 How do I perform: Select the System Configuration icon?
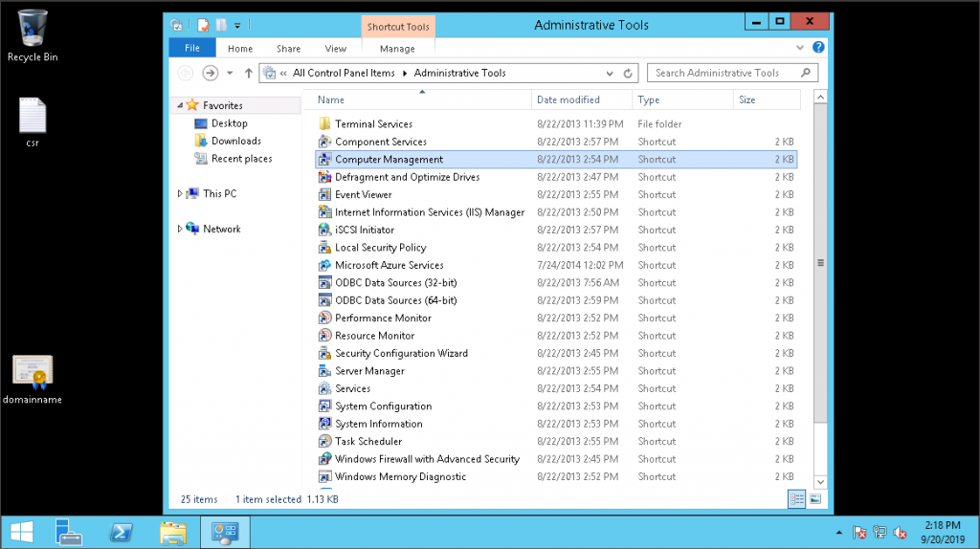coord(324,406)
